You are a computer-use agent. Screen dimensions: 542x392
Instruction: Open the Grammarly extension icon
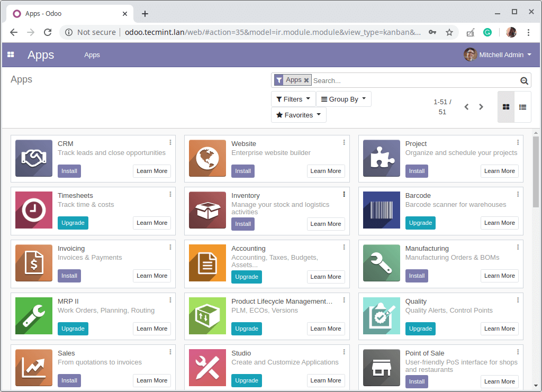tap(487, 32)
